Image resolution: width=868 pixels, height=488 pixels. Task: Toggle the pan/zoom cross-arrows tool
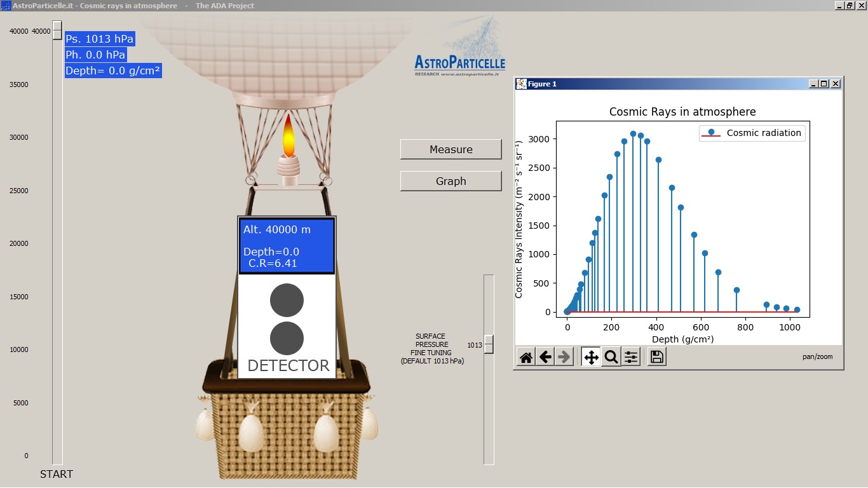tap(591, 357)
